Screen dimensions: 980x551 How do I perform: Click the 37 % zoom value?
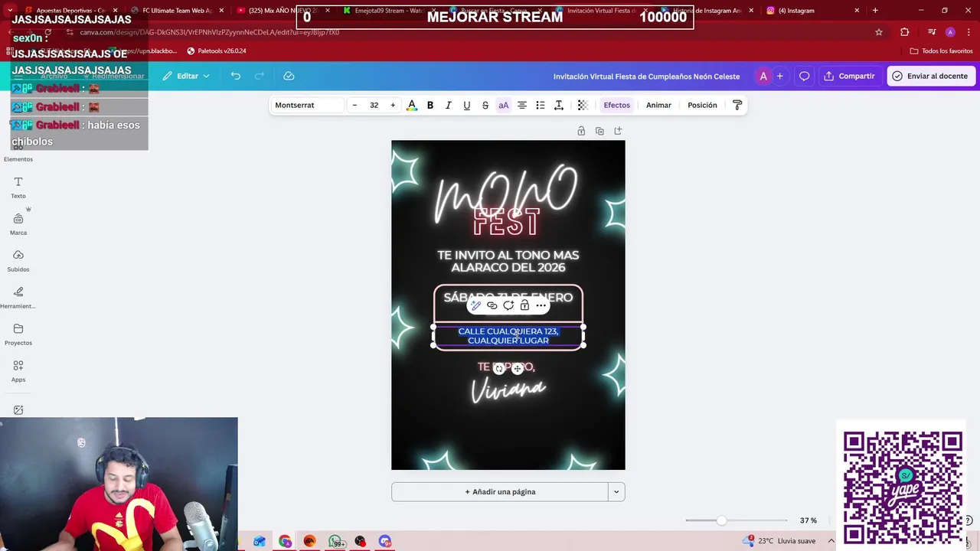808,520
